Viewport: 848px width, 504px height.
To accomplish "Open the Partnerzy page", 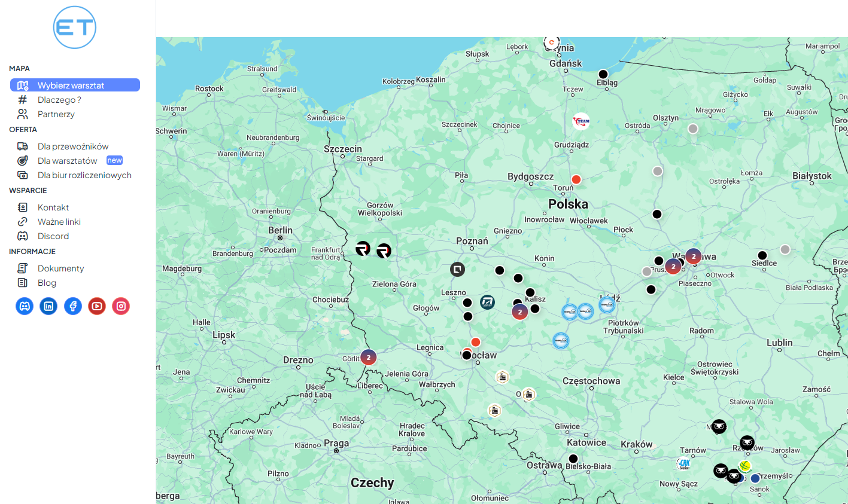I will click(x=56, y=114).
